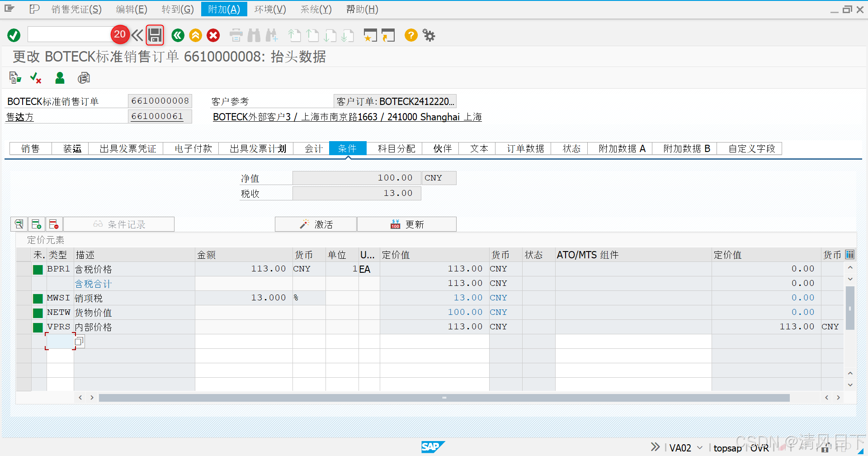
Task: Click the red Cancel X icon
Action: point(213,35)
